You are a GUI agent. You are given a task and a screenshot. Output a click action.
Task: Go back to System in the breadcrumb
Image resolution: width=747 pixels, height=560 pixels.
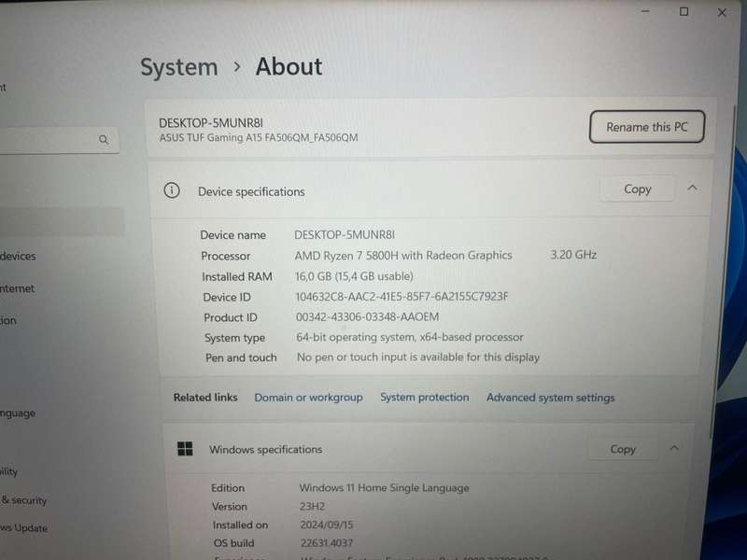pyautogui.click(x=179, y=67)
